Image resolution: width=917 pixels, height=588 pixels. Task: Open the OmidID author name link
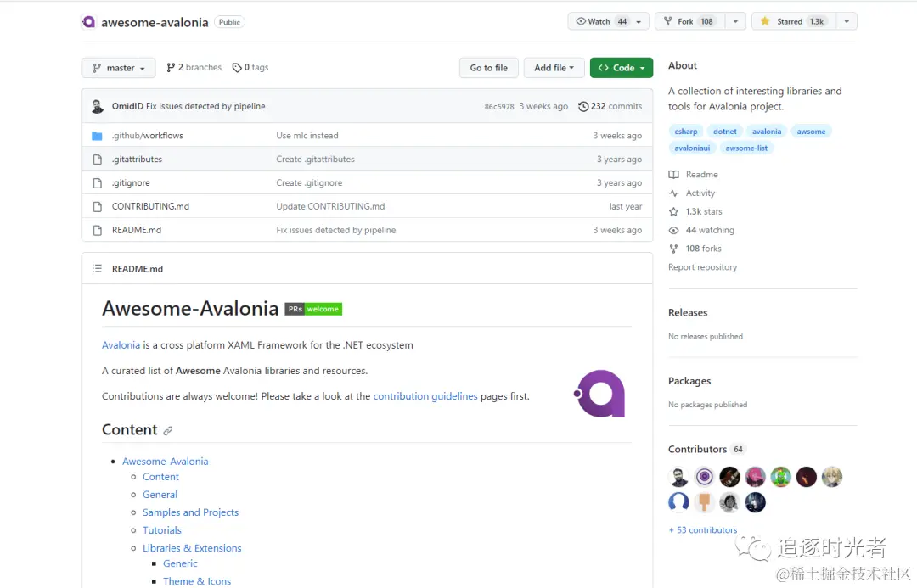[127, 106]
